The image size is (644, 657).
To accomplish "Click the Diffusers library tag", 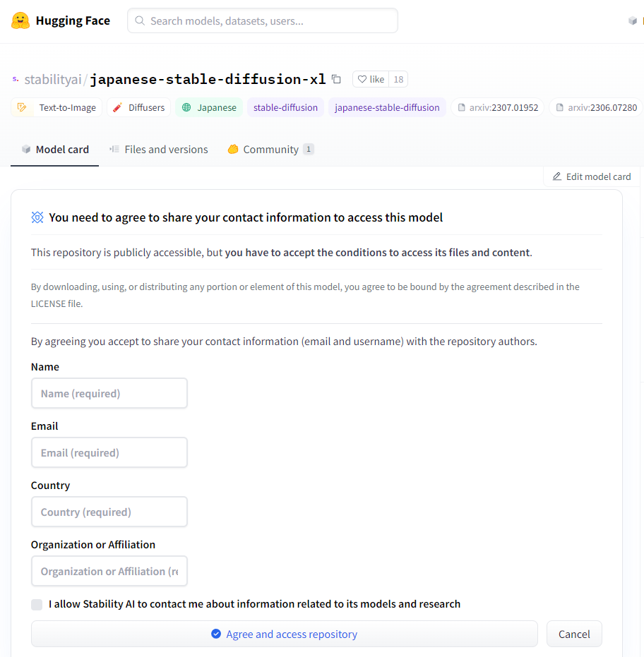I will point(138,107).
